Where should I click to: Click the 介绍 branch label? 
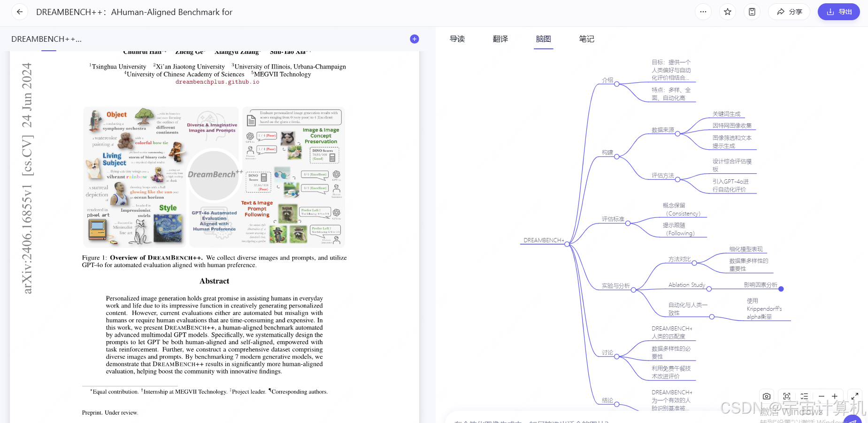click(x=607, y=80)
